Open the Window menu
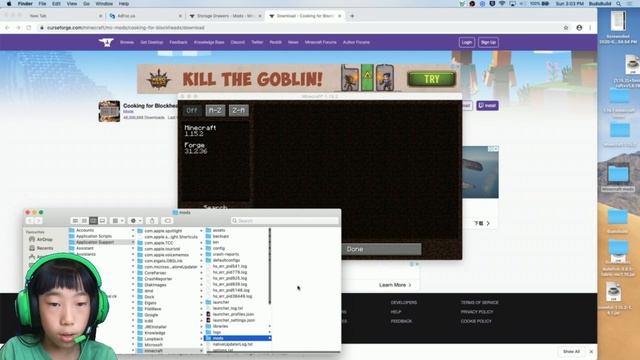640x360 pixels. click(104, 4)
